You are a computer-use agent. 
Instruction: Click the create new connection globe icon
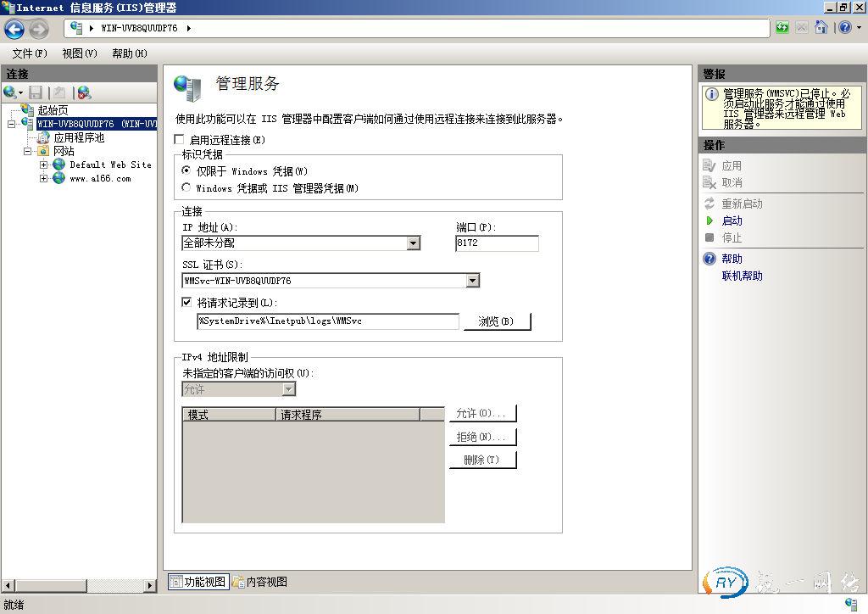pos(10,92)
